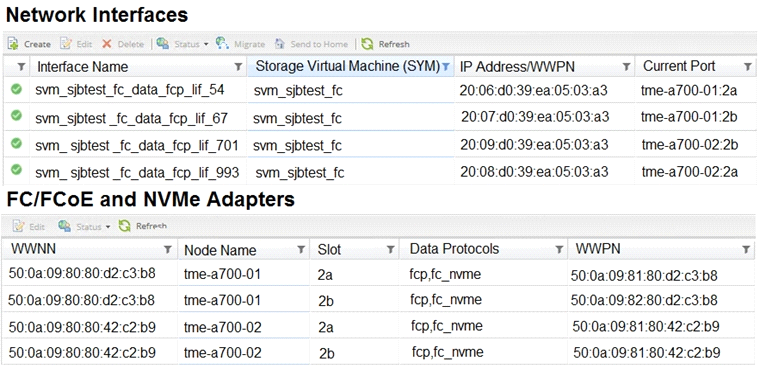
Task: Open the Status dropdown in the Adapters toolbar
Action: [84, 226]
